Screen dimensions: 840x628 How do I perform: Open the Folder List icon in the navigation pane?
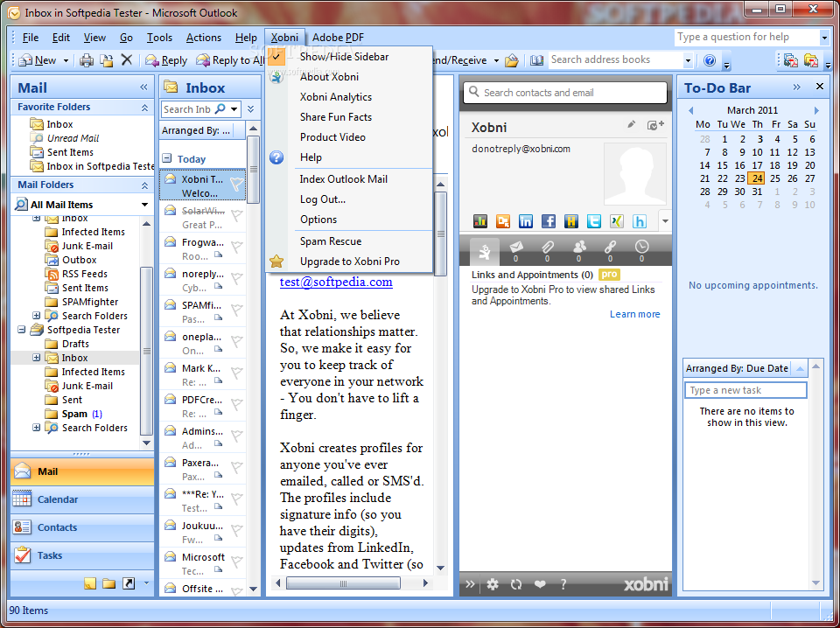(109, 583)
